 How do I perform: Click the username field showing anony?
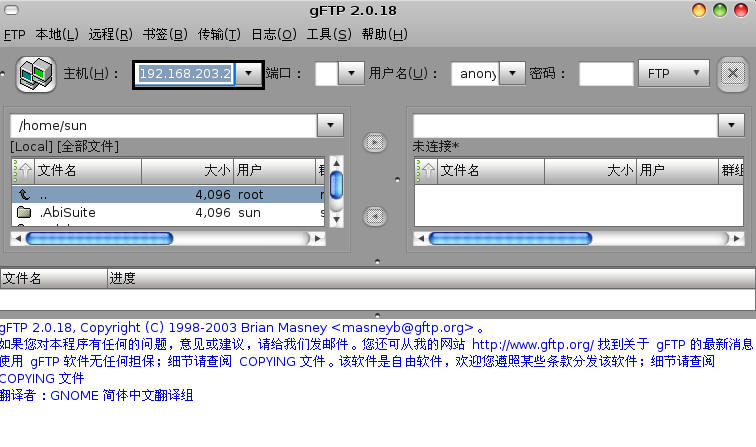[x=476, y=74]
